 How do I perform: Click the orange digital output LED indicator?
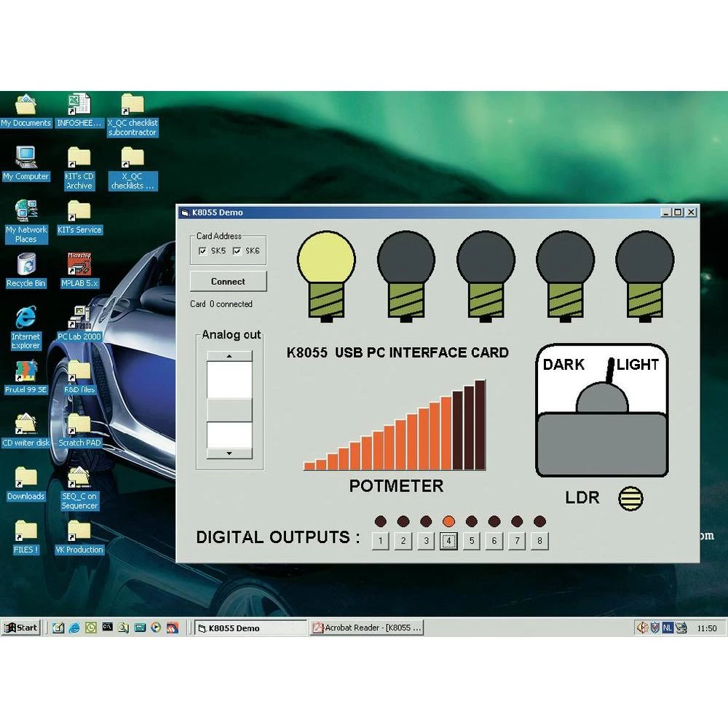click(x=448, y=521)
